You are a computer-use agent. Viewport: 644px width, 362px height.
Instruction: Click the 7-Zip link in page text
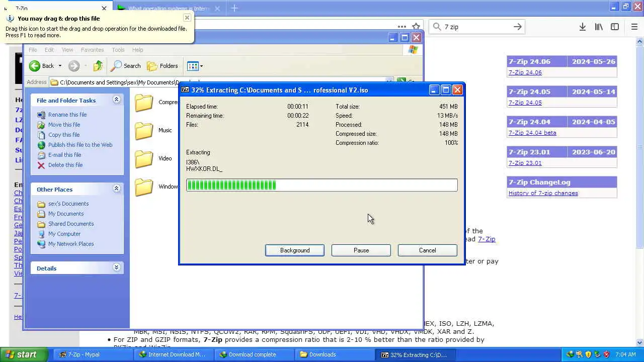tap(487, 239)
